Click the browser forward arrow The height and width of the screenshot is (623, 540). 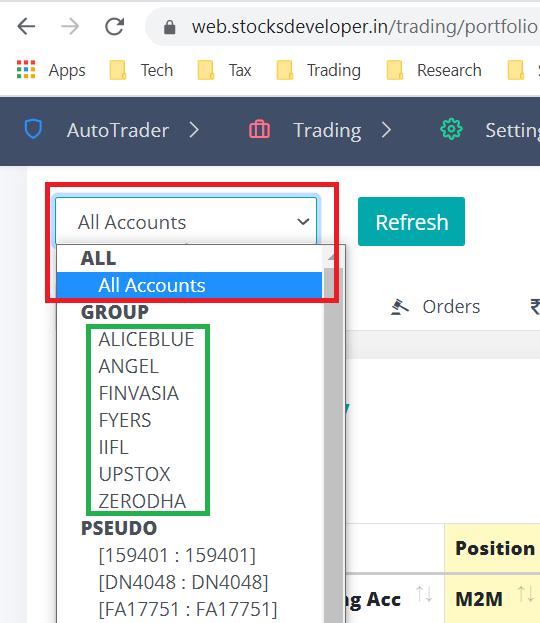(70, 27)
